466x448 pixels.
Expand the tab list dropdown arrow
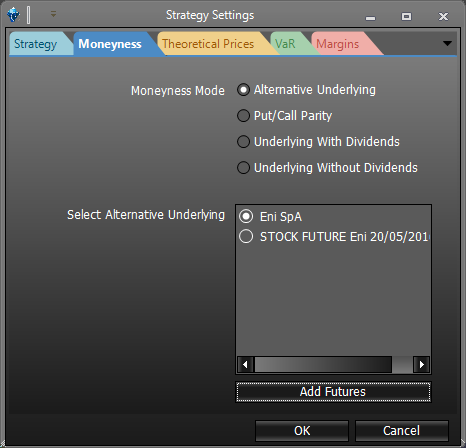coord(447,43)
